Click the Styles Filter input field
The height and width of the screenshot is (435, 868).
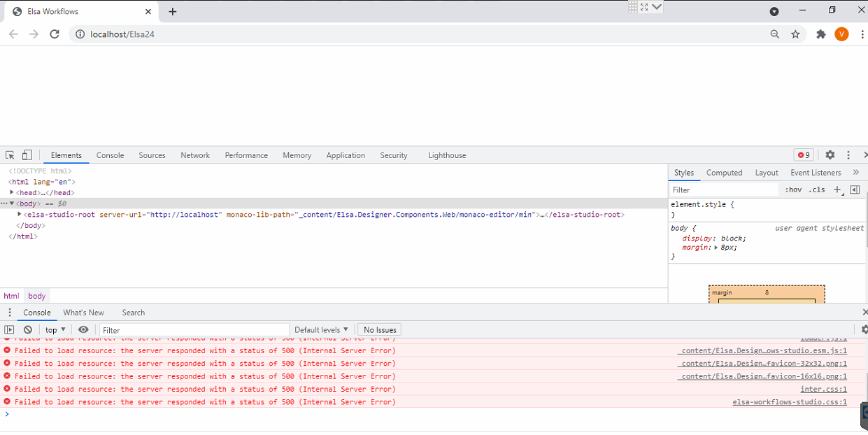[x=724, y=190]
